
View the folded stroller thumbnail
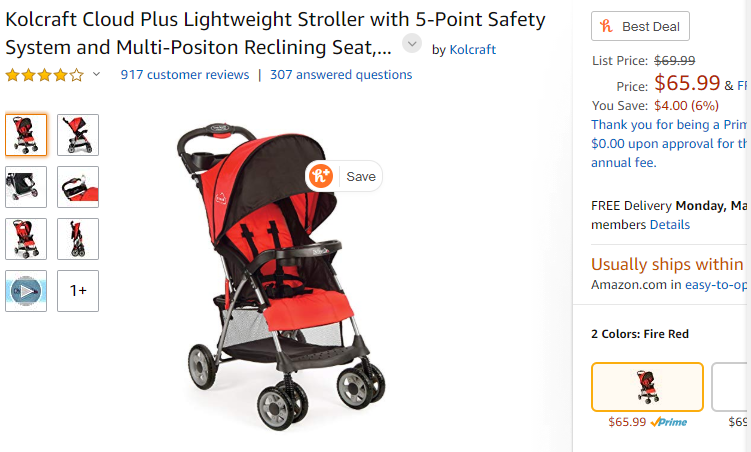pos(78,239)
